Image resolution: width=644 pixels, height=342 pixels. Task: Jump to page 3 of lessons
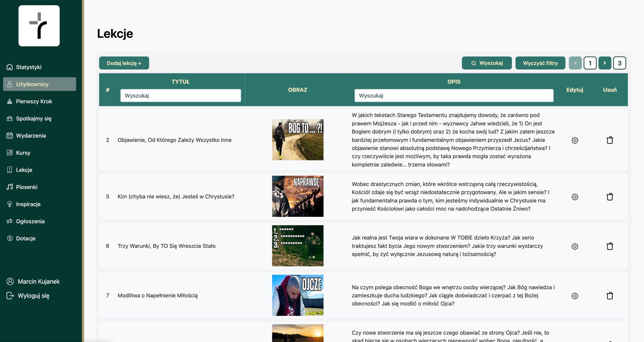click(x=619, y=63)
